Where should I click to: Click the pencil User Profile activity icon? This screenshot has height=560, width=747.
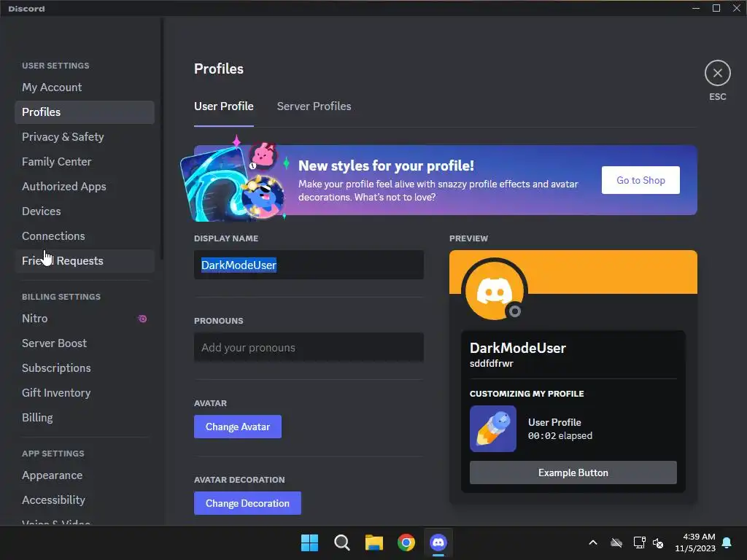click(x=493, y=429)
